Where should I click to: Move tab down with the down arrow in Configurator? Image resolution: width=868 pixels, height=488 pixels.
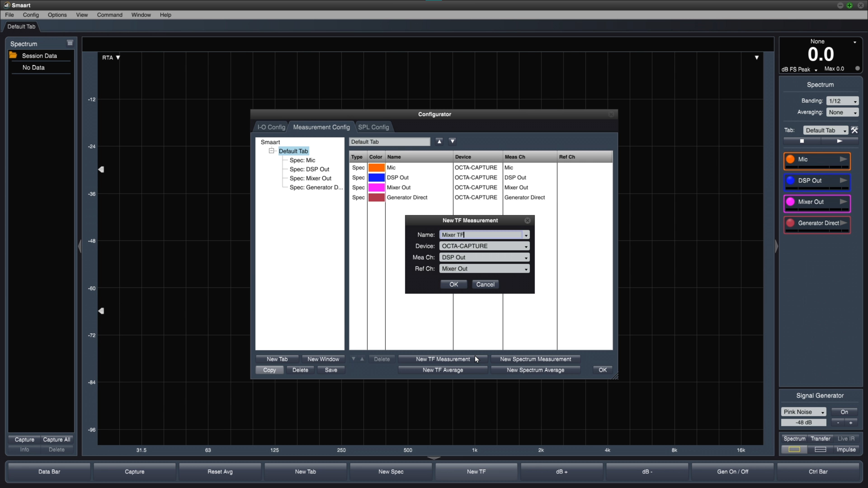point(452,141)
